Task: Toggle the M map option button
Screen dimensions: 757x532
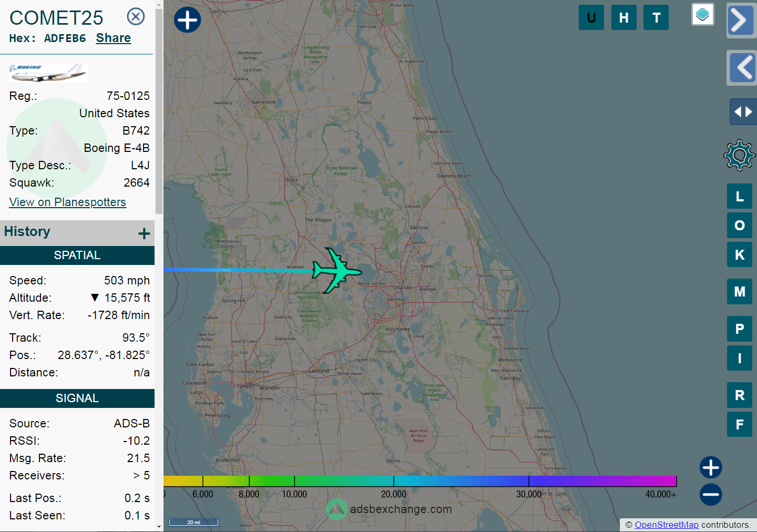Action: point(740,292)
